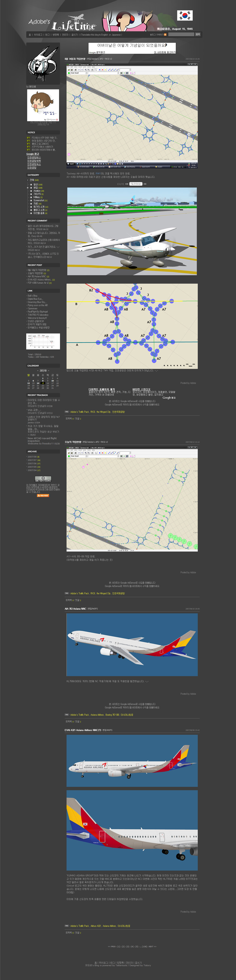Image resolution: width=236 pixels, height=980 pixels.
Task: Open the post heading EVAI A321 Asiana Airlines NNC(?)
Action: [83, 730]
